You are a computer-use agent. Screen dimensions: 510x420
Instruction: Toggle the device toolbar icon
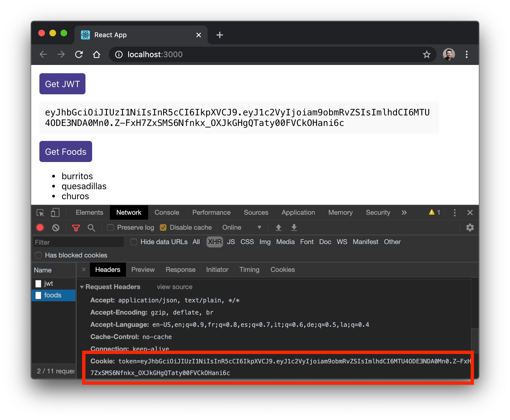pyautogui.click(x=55, y=213)
